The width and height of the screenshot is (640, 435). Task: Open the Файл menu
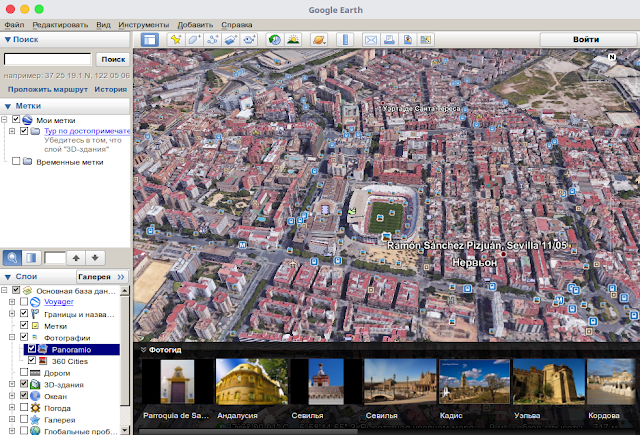tap(14, 25)
